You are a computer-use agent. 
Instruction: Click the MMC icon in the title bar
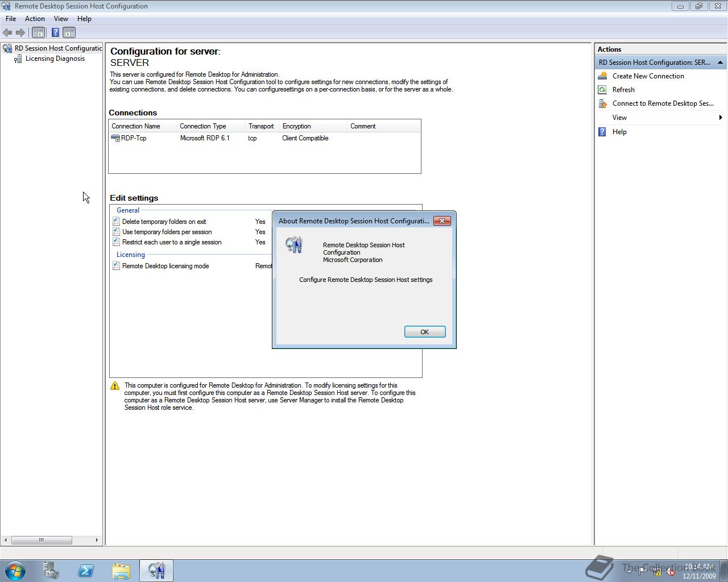[7, 6]
